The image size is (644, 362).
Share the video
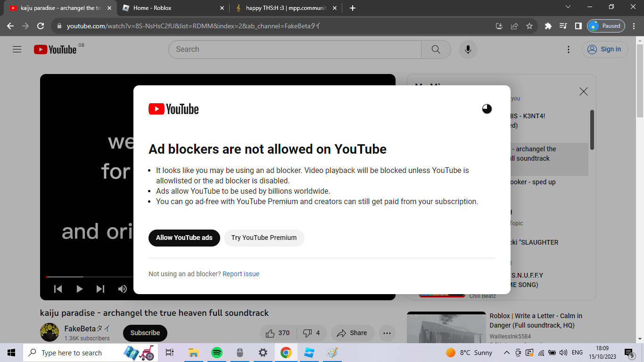point(353,333)
